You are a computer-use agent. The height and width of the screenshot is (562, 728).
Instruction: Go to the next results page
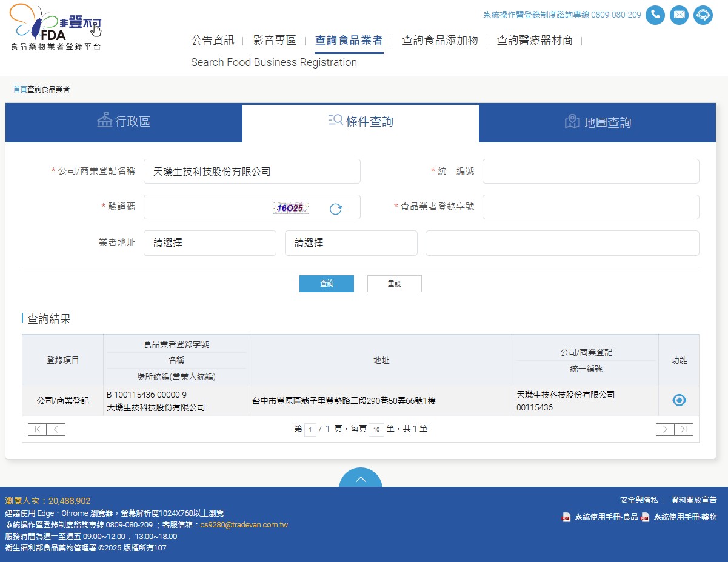pos(665,429)
